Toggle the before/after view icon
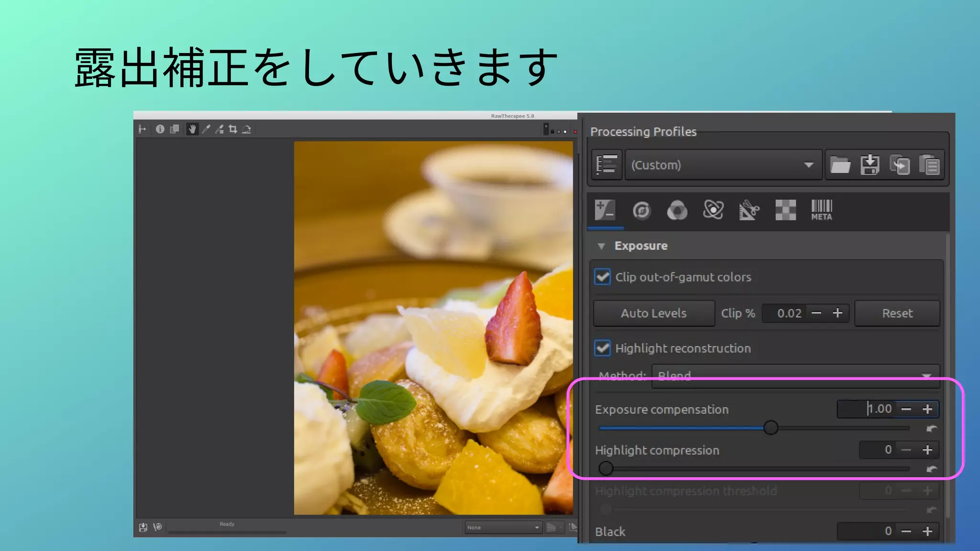Image resolution: width=980 pixels, height=551 pixels. [x=175, y=129]
